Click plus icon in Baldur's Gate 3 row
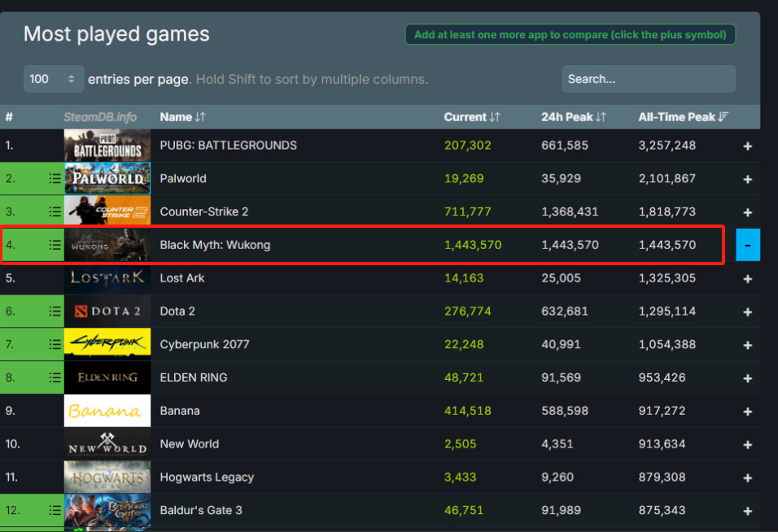The width and height of the screenshot is (778, 532). click(747, 511)
